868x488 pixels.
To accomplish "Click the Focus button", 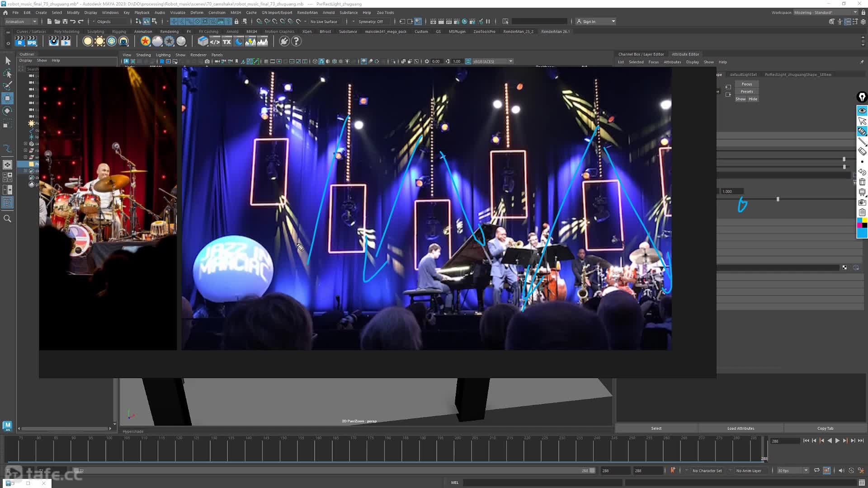I will pyautogui.click(x=747, y=84).
